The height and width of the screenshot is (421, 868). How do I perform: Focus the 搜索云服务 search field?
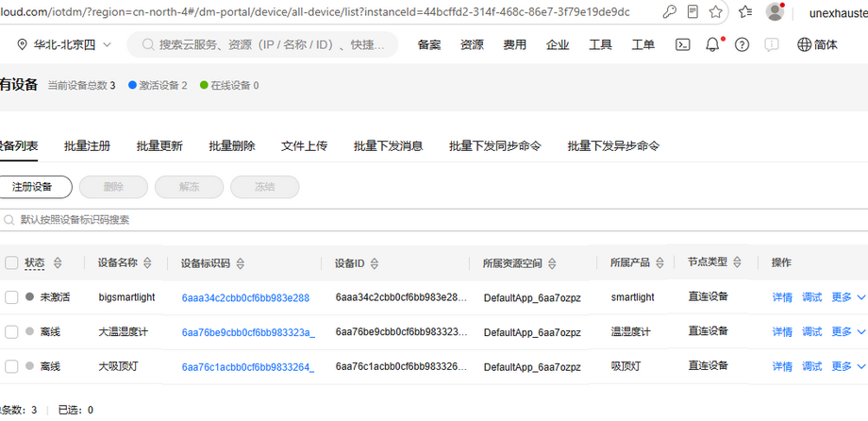pyautogui.click(x=262, y=45)
